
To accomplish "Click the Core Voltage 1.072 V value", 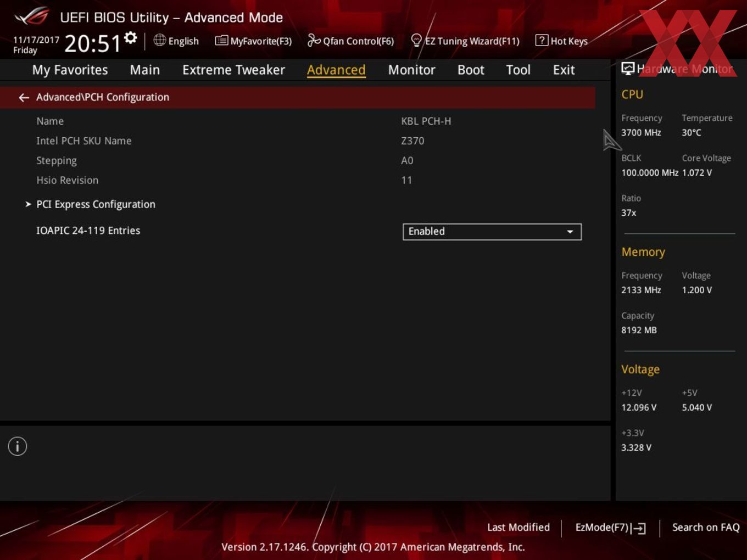I will [696, 172].
